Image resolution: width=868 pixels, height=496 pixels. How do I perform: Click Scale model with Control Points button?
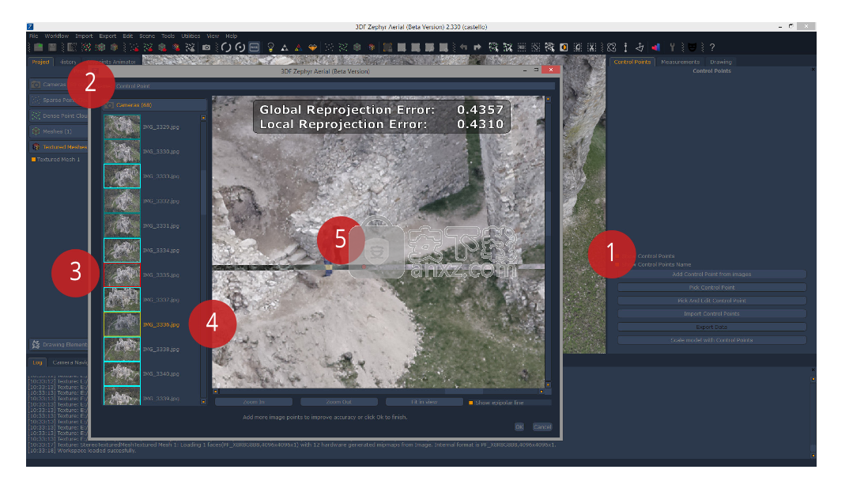(712, 340)
